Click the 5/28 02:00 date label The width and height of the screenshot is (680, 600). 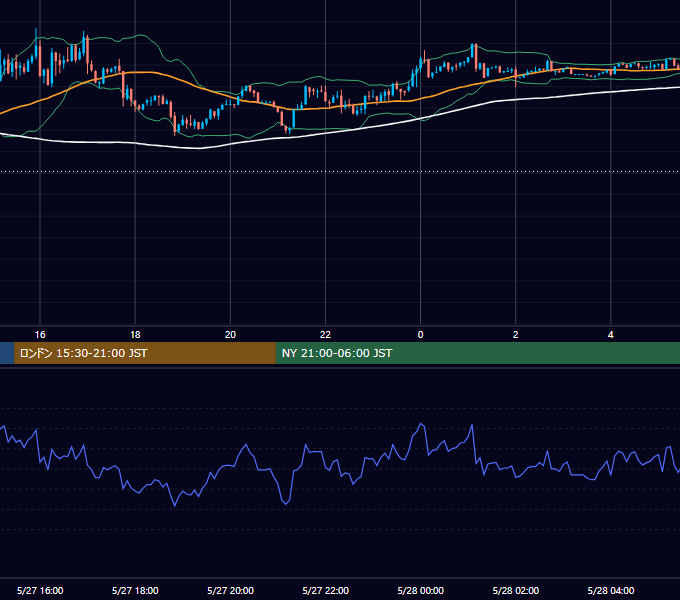pos(516,590)
